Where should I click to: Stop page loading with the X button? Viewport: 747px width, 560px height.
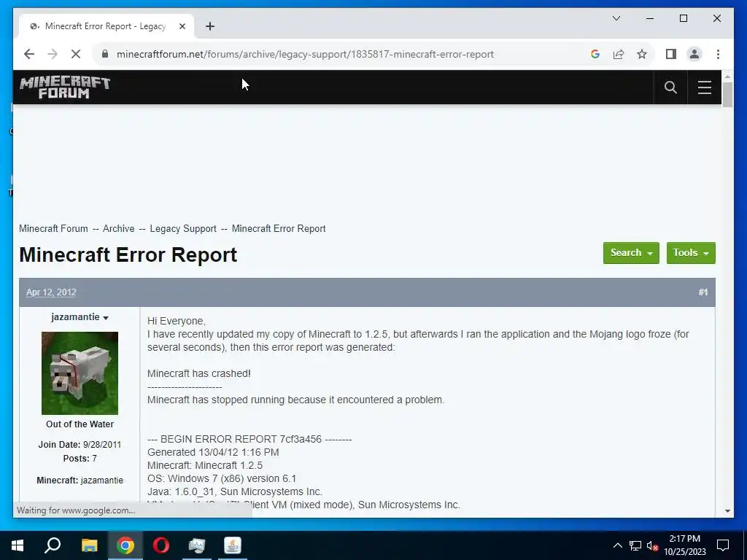[76, 54]
